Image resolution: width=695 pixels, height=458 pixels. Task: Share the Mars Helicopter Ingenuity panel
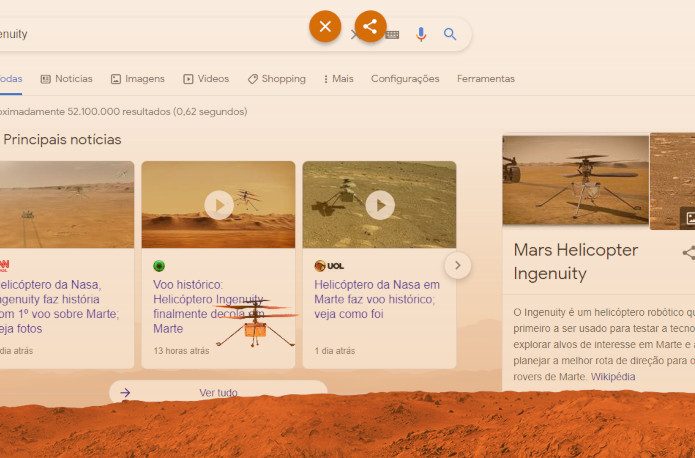pyautogui.click(x=689, y=253)
